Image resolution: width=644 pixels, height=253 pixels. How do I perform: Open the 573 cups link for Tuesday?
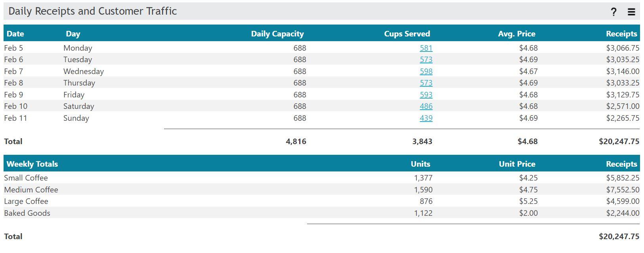[426, 59]
